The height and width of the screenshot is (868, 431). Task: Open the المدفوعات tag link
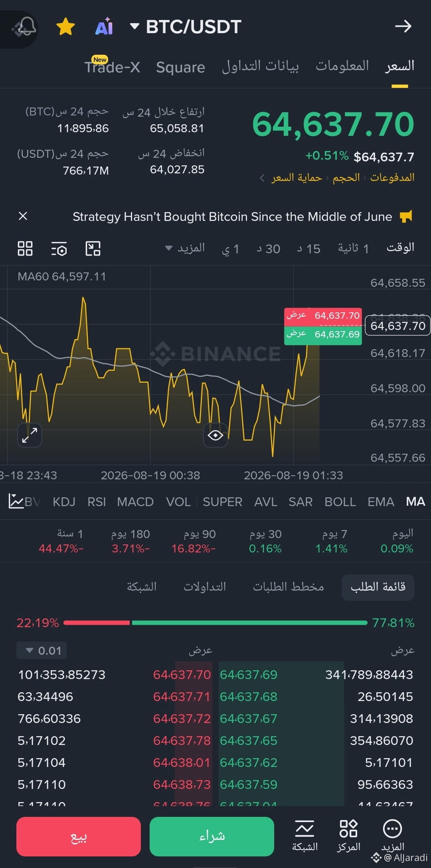click(392, 177)
